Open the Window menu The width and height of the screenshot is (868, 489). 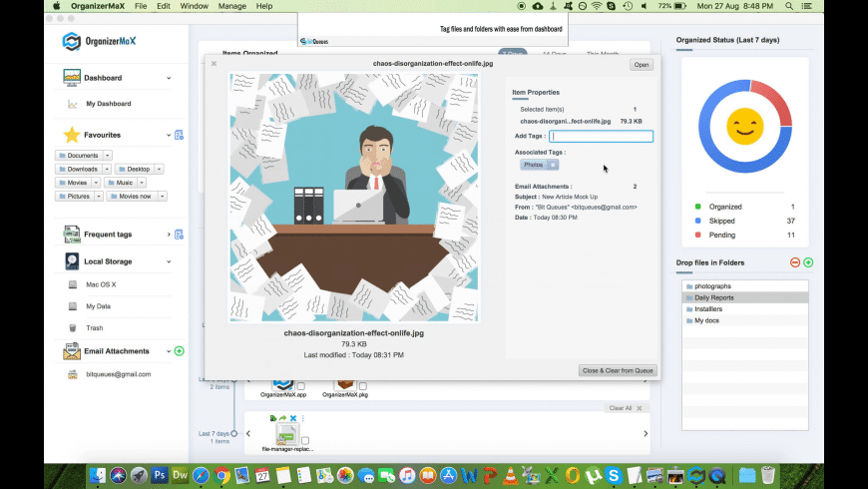coord(195,6)
